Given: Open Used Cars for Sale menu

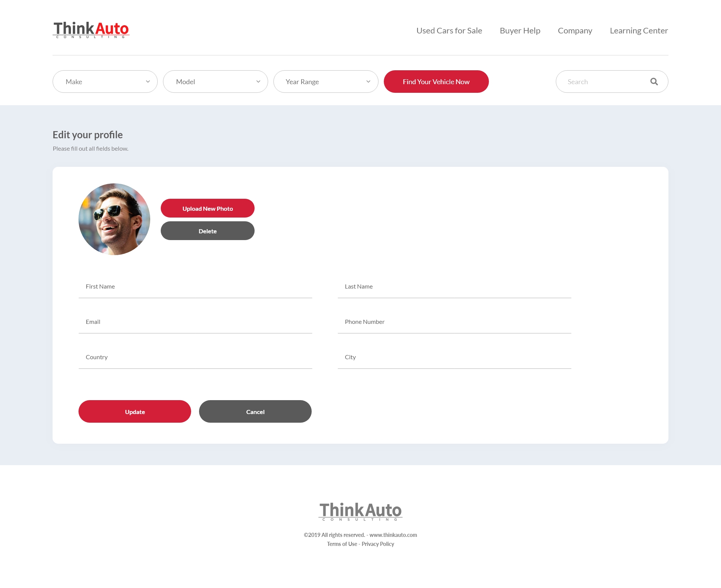Looking at the screenshot, I should pyautogui.click(x=449, y=30).
